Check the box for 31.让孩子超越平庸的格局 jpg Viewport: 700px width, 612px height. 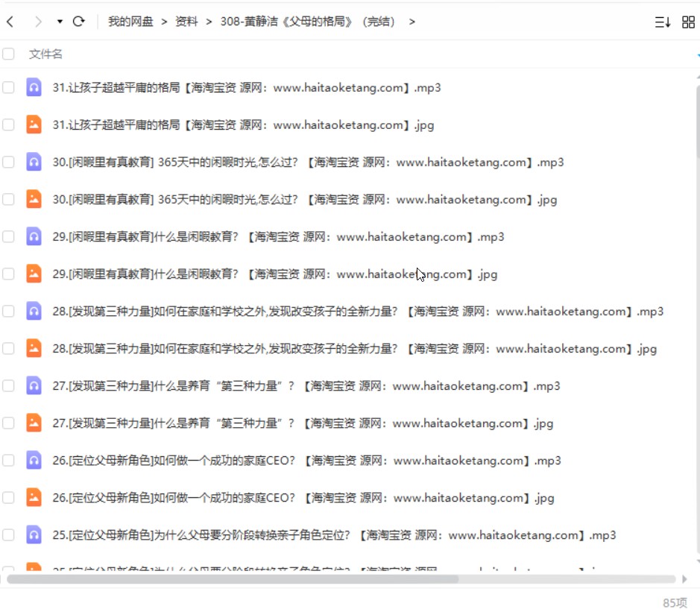[x=8, y=124]
